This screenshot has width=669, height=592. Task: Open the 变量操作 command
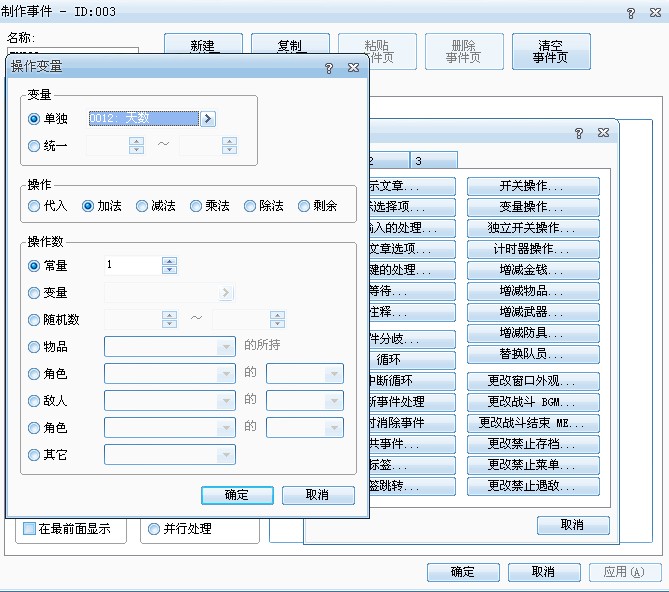pyautogui.click(x=533, y=207)
